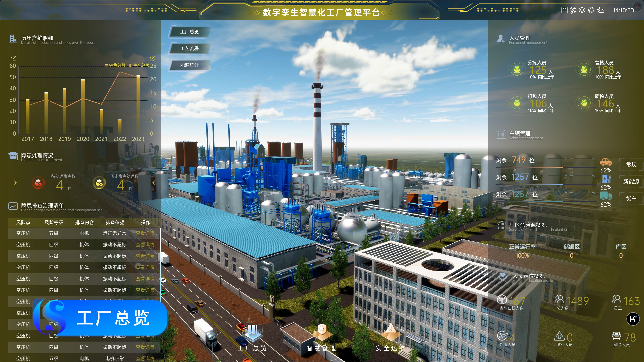
Task: Click the 总人数 people icon
Action: coord(559,299)
